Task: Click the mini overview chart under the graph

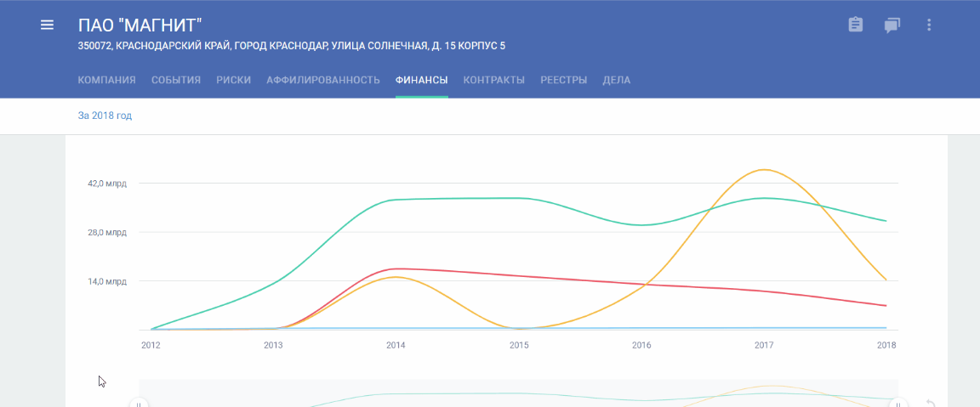Action: tap(519, 393)
